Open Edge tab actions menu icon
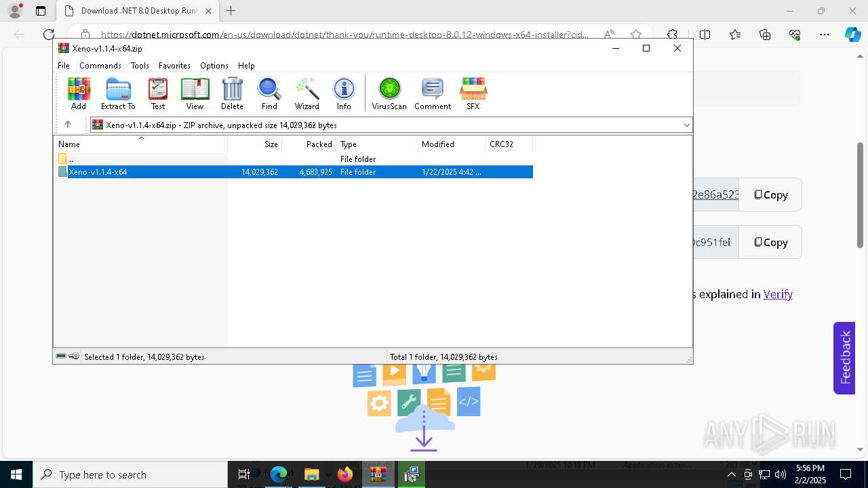868x488 pixels. coord(41,11)
